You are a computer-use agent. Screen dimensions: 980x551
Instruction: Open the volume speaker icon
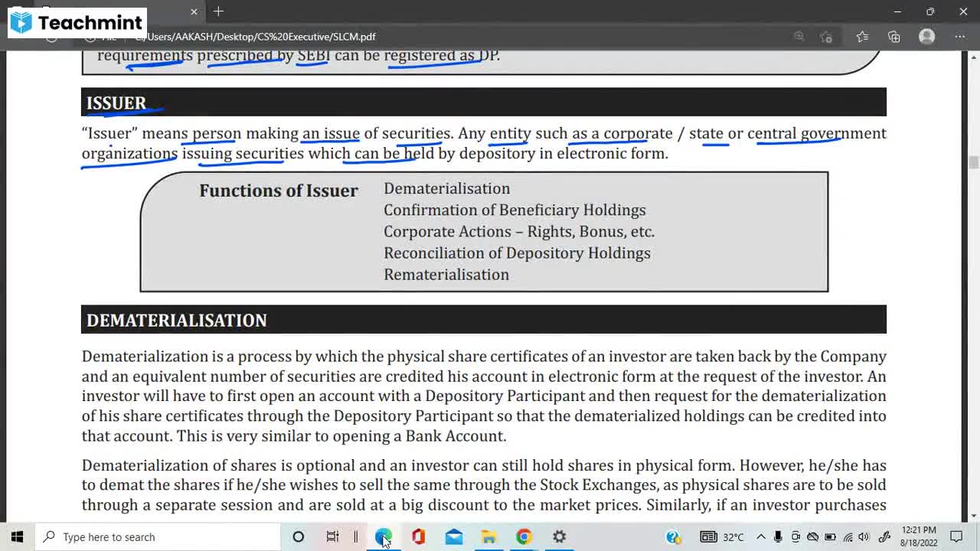tap(864, 536)
